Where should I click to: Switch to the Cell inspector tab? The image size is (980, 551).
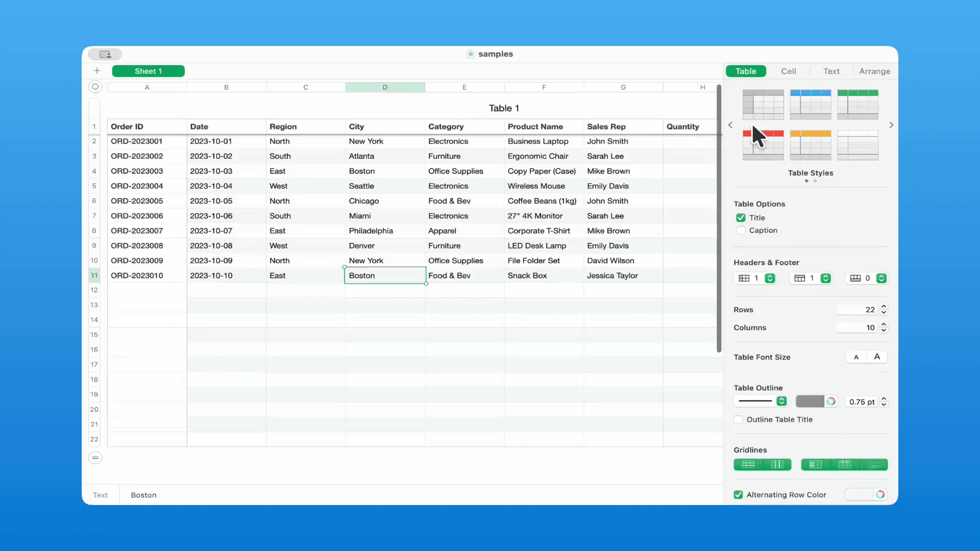click(x=788, y=71)
